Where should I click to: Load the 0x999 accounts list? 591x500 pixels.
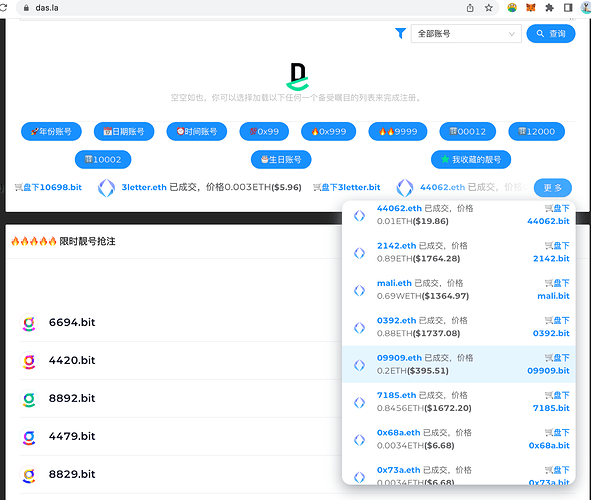[328, 131]
